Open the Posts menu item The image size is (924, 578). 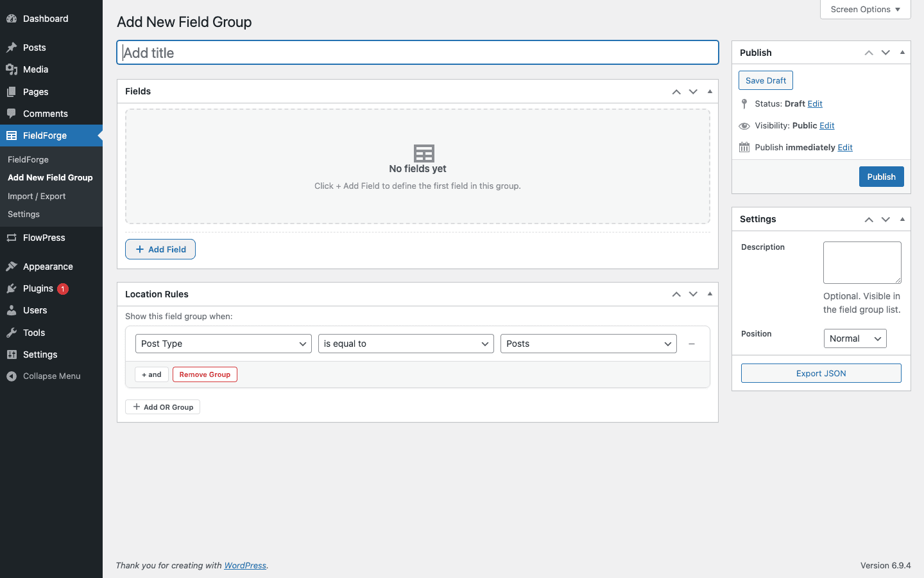coord(51,48)
